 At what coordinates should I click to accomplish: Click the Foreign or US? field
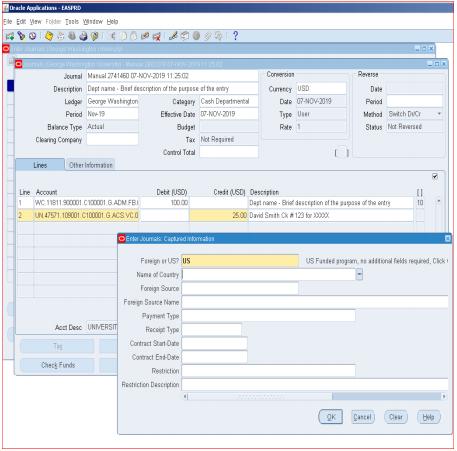tap(240, 261)
